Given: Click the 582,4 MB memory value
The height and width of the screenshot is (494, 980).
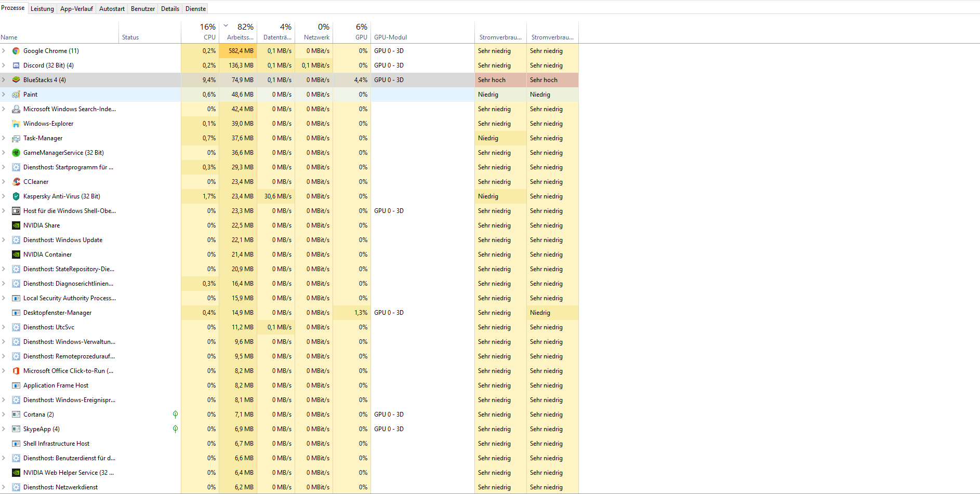Looking at the screenshot, I should [241, 51].
